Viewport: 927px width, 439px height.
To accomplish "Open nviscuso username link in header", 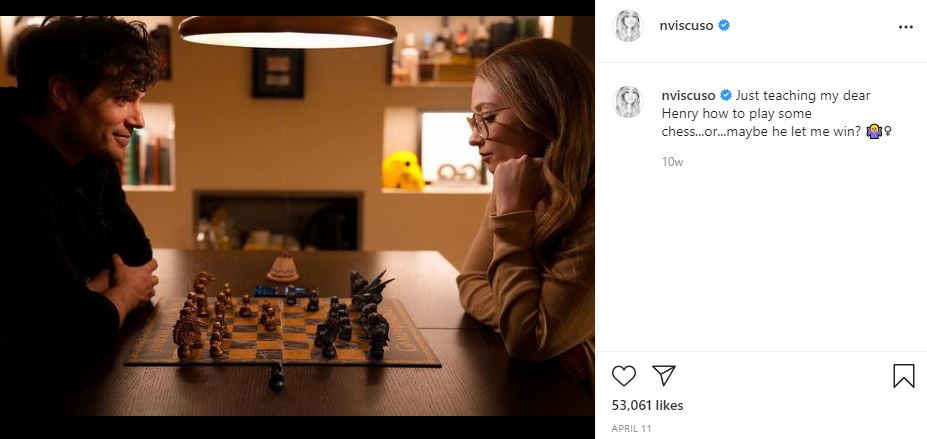I will [x=686, y=26].
